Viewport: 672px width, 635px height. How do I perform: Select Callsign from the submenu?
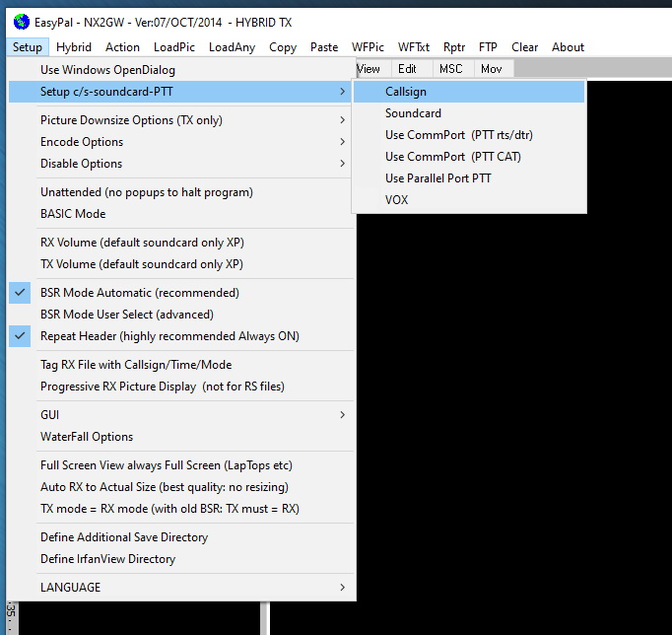[x=406, y=92]
